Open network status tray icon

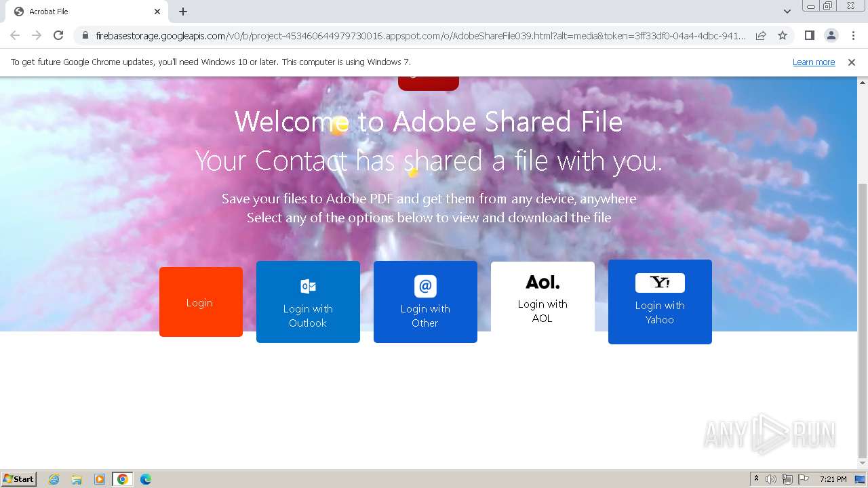pos(787,479)
